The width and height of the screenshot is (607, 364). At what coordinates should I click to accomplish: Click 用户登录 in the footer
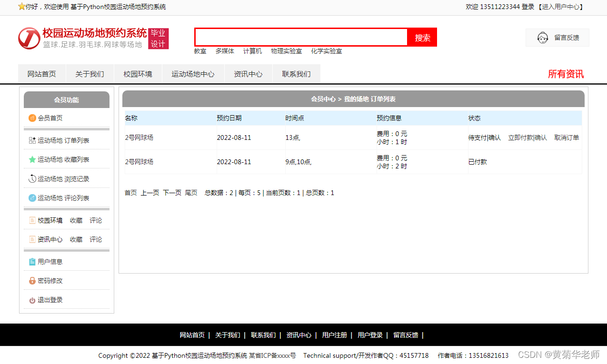[x=370, y=335]
